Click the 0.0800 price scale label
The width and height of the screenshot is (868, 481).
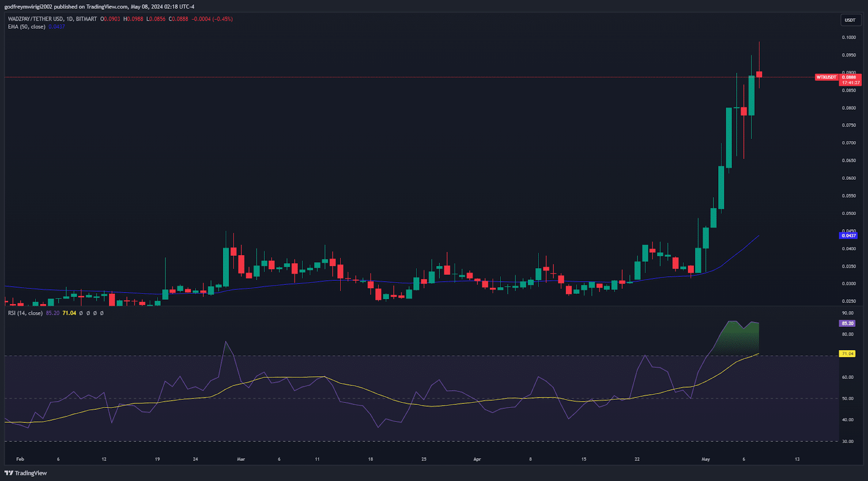pyautogui.click(x=849, y=108)
